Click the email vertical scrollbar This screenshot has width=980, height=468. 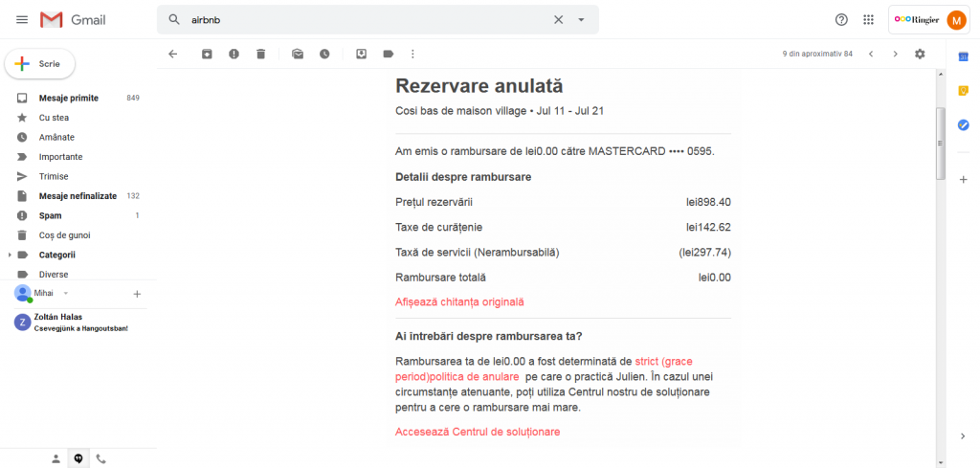[940, 144]
